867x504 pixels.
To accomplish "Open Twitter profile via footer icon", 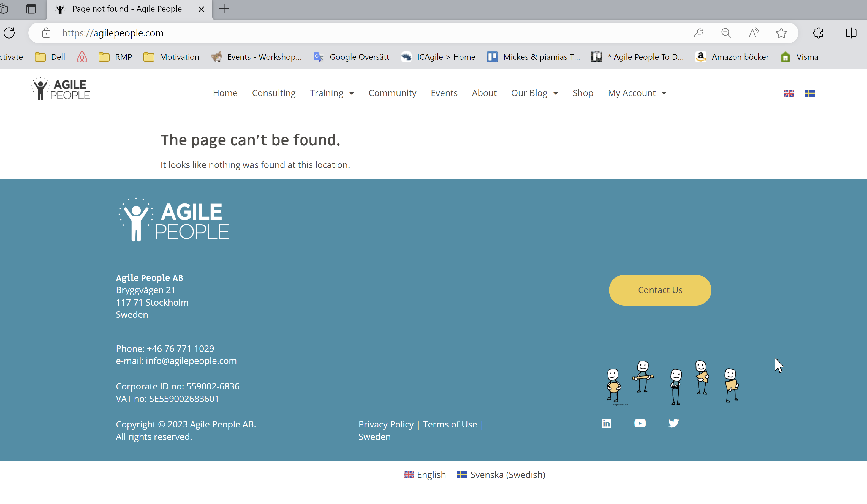I will coord(673,423).
